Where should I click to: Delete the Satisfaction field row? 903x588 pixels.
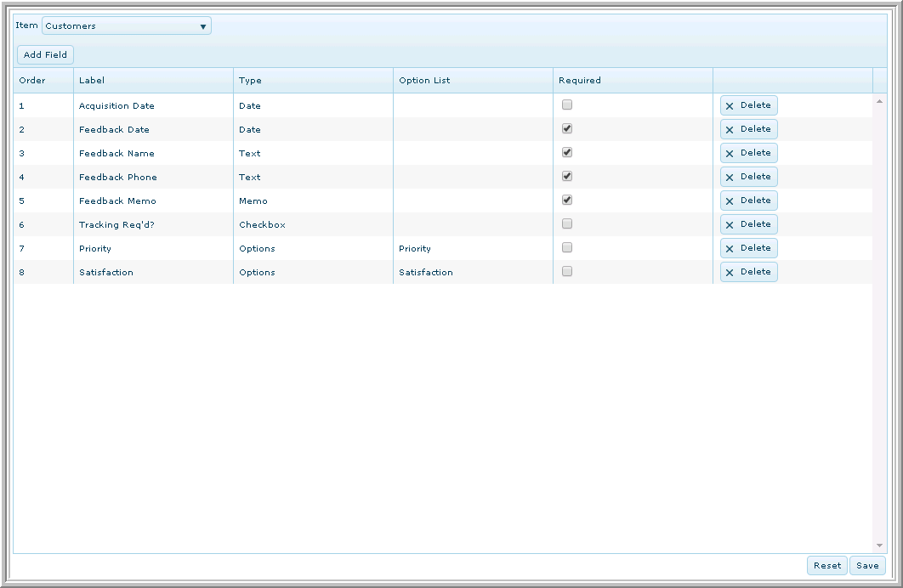748,272
